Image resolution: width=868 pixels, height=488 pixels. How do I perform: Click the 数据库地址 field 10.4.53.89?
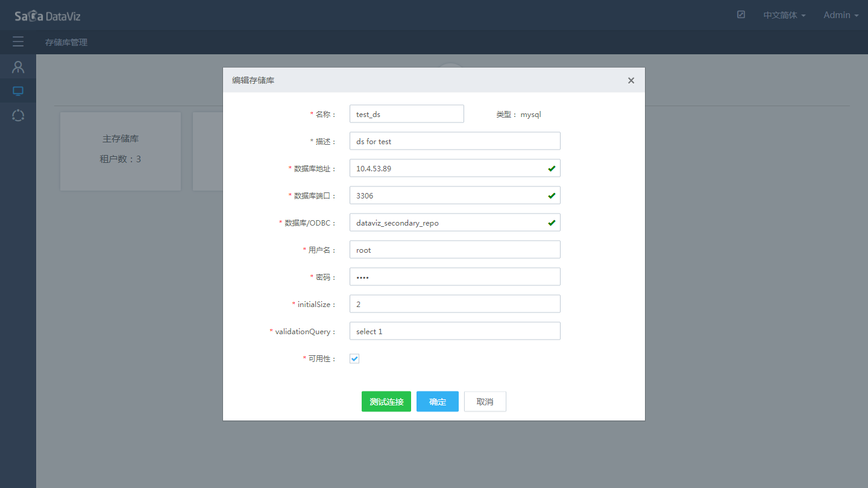point(455,168)
